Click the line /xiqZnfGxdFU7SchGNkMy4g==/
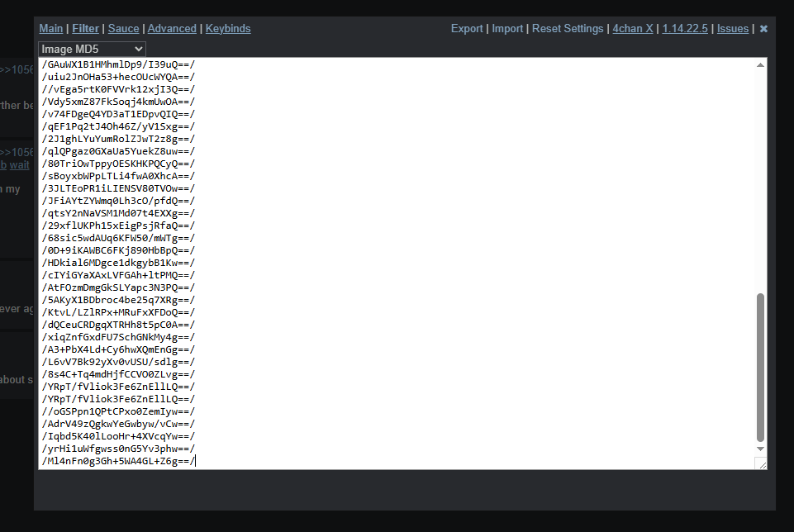Image resolution: width=794 pixels, height=532 pixels. [x=118, y=338]
